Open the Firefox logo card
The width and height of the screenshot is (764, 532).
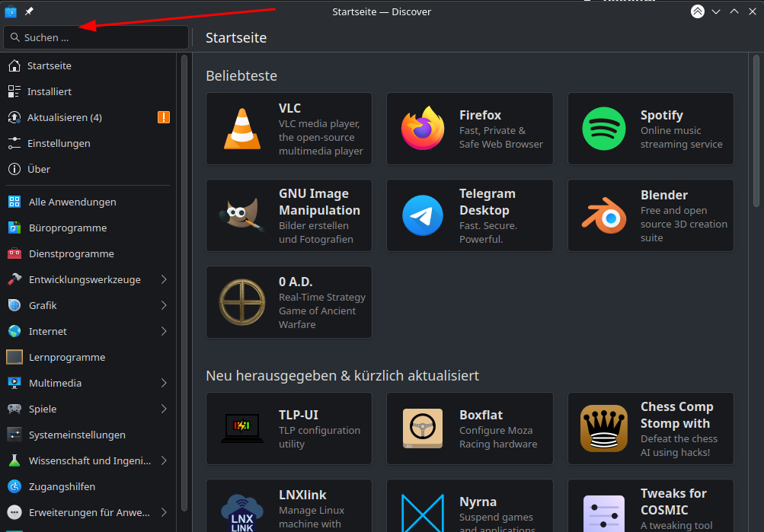point(423,129)
